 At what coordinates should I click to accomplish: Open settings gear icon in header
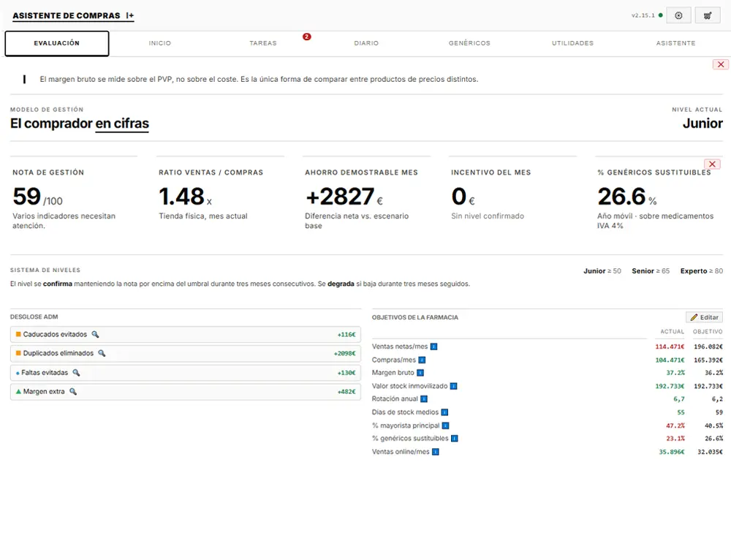coord(678,15)
